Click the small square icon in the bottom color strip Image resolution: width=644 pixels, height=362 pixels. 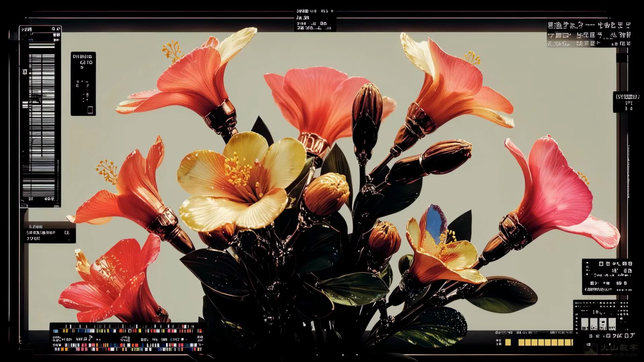click(x=130, y=331)
